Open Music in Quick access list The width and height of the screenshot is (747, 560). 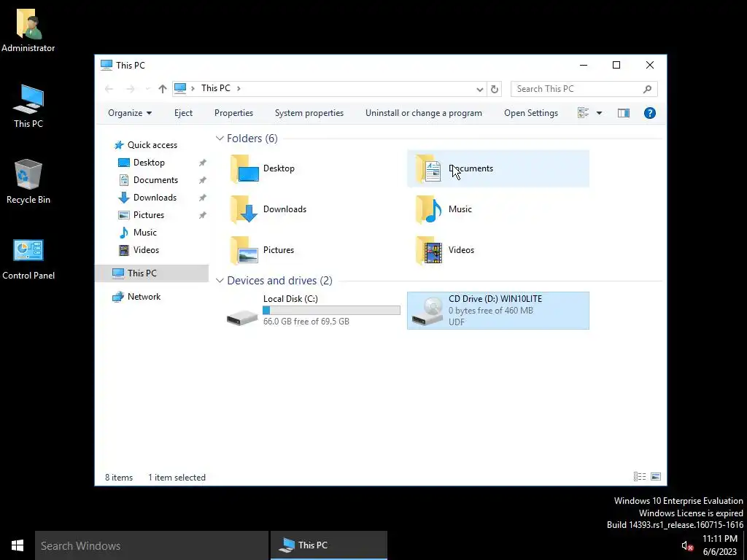(145, 233)
